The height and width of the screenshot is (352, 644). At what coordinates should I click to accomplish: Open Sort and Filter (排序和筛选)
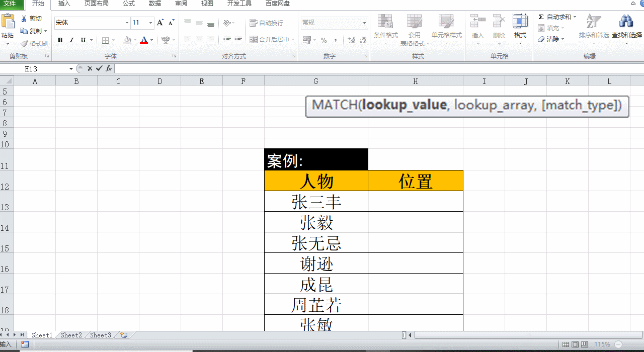(594, 29)
